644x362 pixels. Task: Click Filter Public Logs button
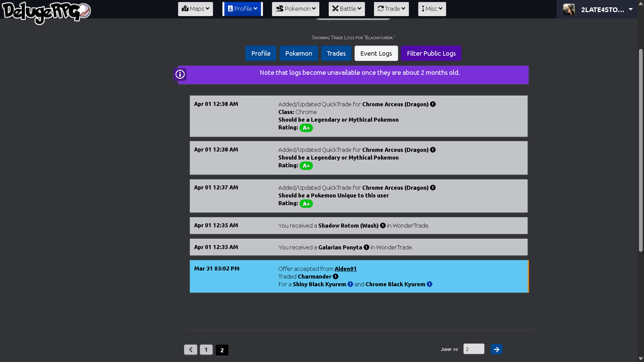coord(431,53)
